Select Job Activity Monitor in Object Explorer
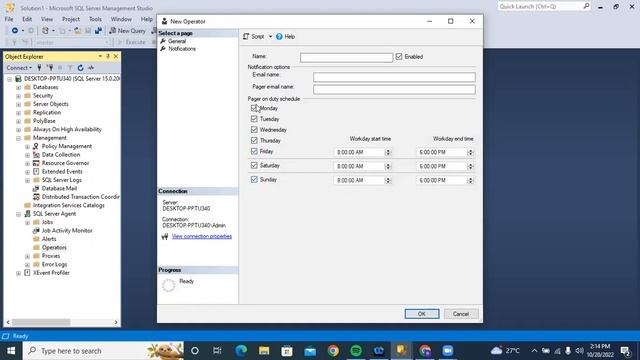 point(67,231)
